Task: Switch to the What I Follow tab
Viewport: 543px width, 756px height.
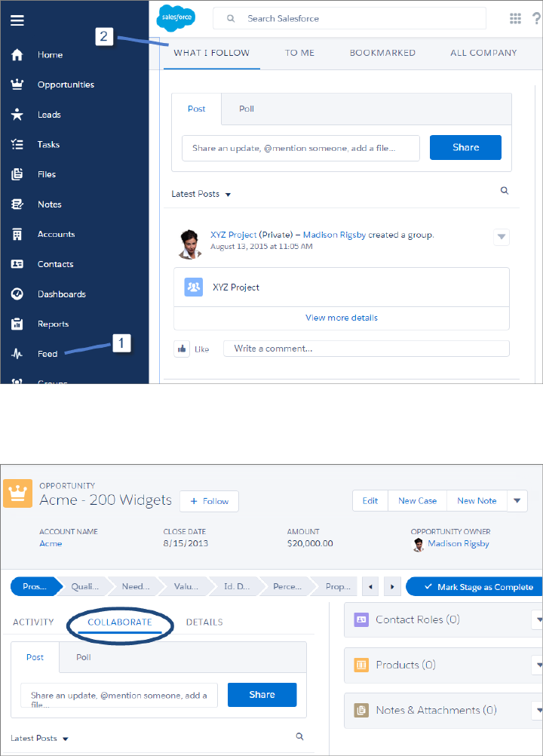Action: (211, 53)
